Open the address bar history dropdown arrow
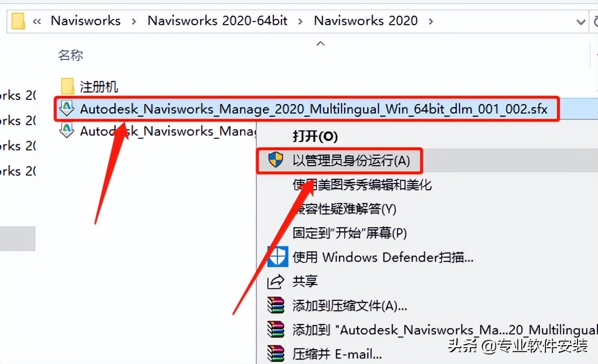Viewport: 598px width, 364px height. (581, 22)
